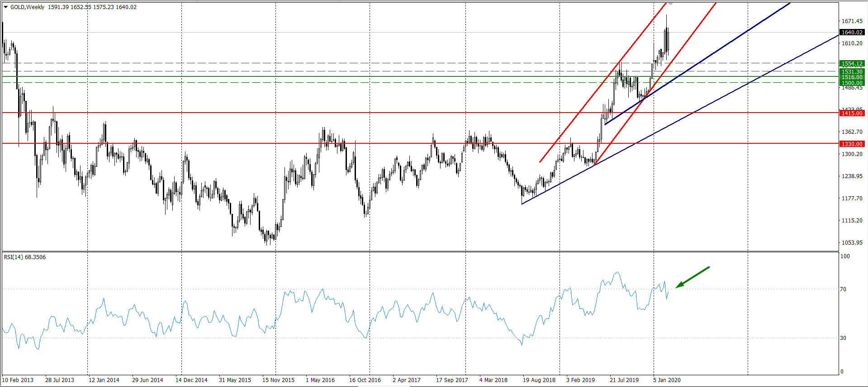Viewport: 868px width, 387px height.
Task: Select the green 1516.00 price level tag
Action: pyautogui.click(x=852, y=77)
